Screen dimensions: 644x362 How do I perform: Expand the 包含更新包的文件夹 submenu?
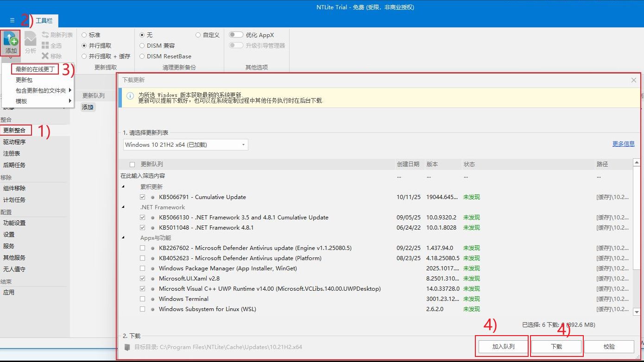click(x=43, y=90)
